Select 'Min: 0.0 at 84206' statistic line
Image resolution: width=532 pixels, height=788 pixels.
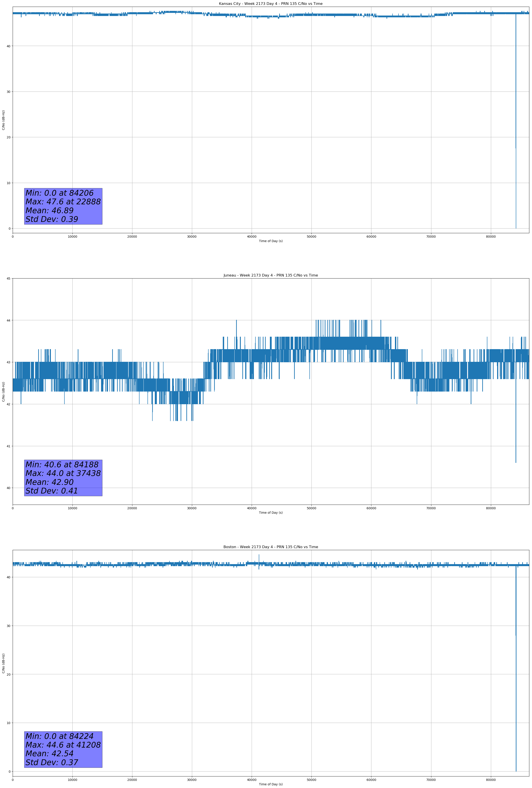click(60, 193)
